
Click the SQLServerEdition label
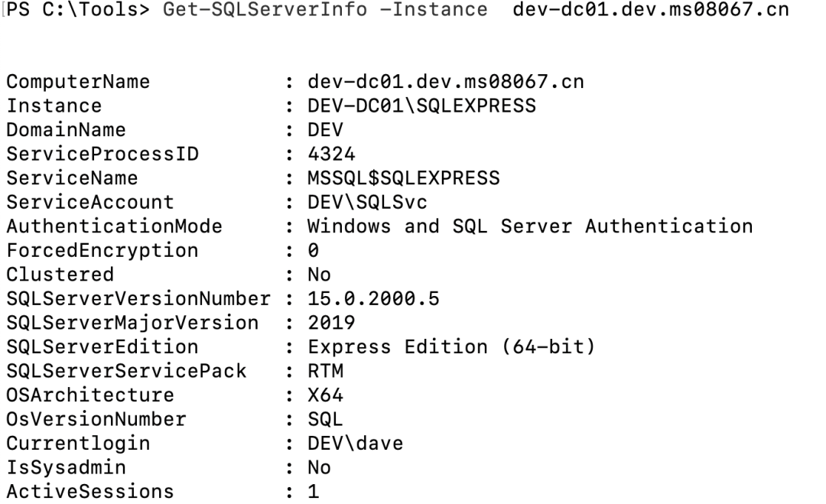coord(102,347)
